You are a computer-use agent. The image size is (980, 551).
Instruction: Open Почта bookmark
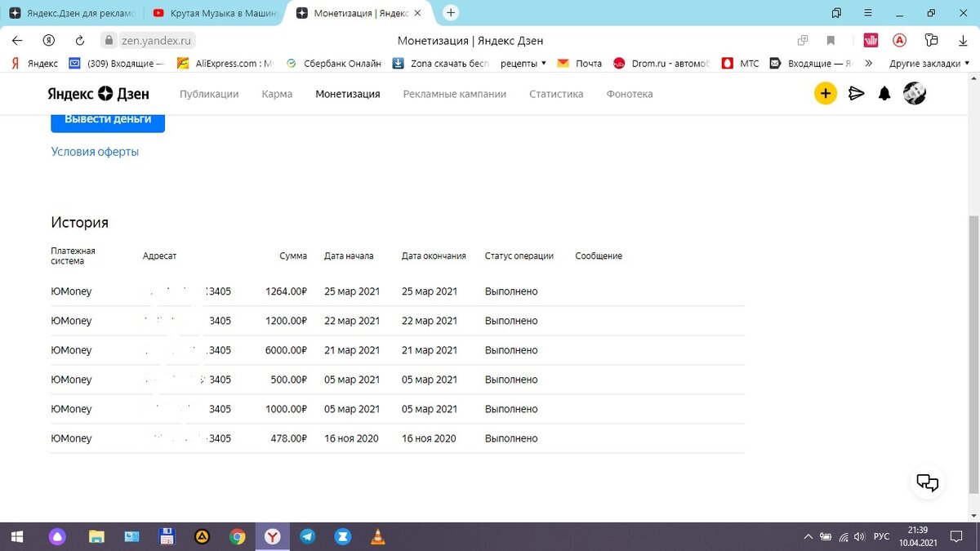579,63
